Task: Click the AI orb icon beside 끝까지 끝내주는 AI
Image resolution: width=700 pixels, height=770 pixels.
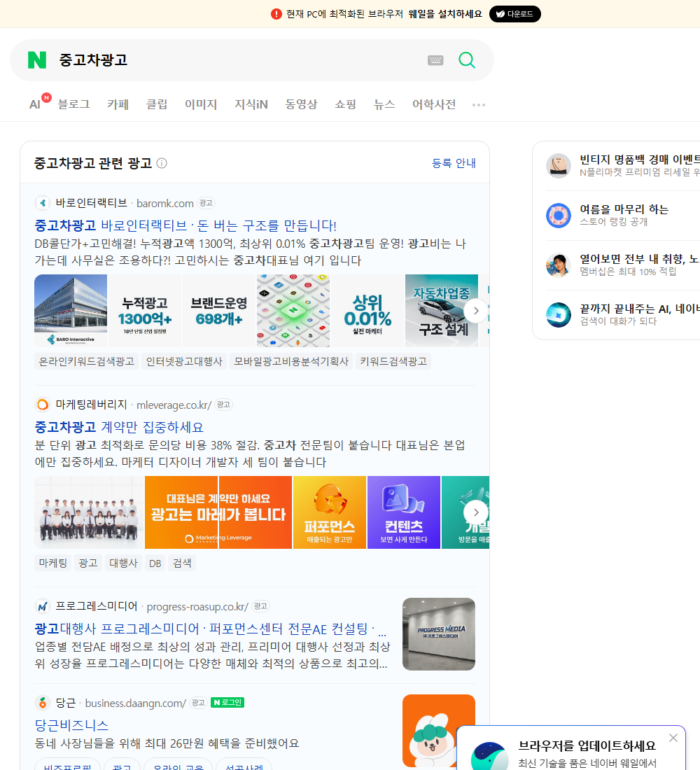Action: [x=559, y=315]
